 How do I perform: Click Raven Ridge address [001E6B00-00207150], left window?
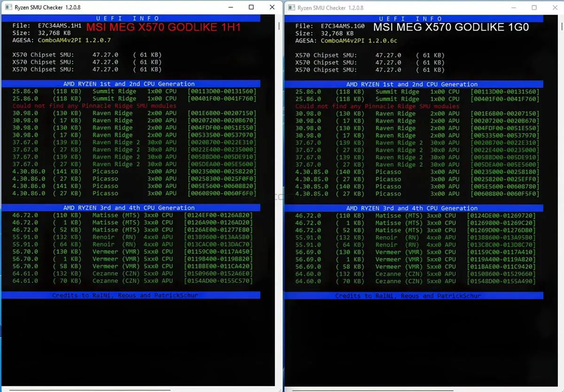pos(222,113)
